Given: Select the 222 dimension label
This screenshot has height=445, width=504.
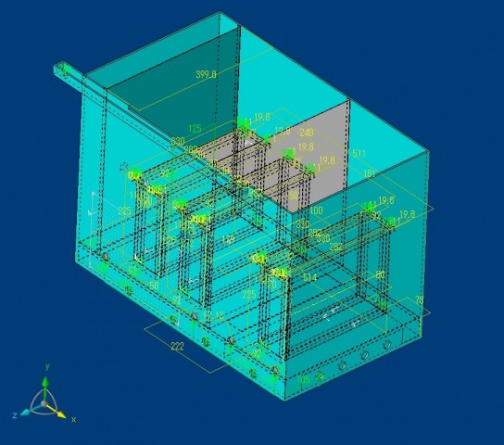Looking at the screenshot, I should pyautogui.click(x=177, y=347).
